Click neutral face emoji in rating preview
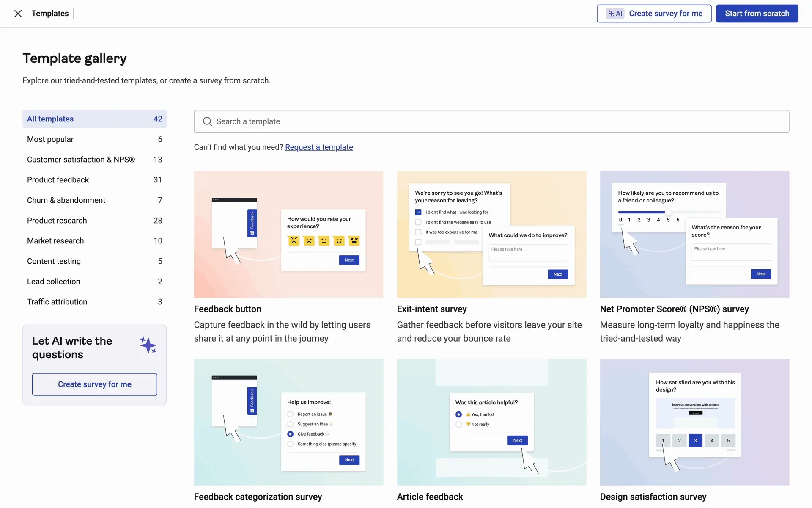Screen dimensions: 812x508 [x=324, y=241]
